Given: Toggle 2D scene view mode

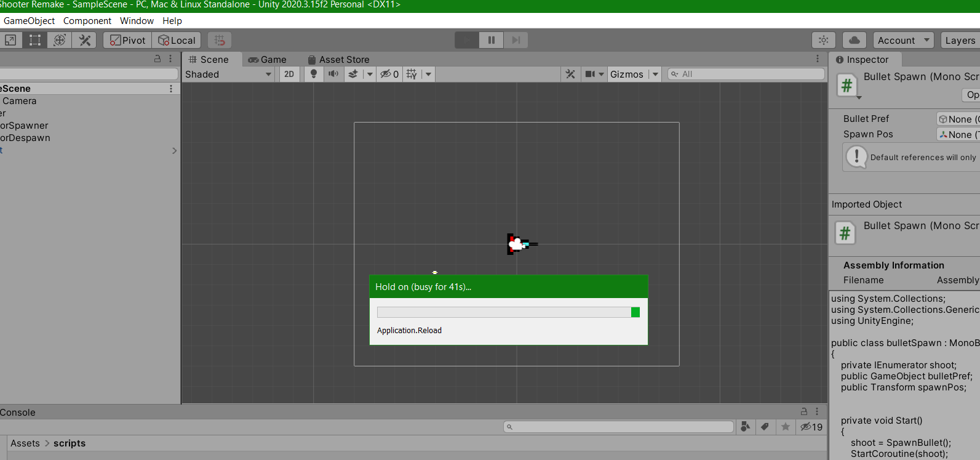Looking at the screenshot, I should click(x=289, y=74).
